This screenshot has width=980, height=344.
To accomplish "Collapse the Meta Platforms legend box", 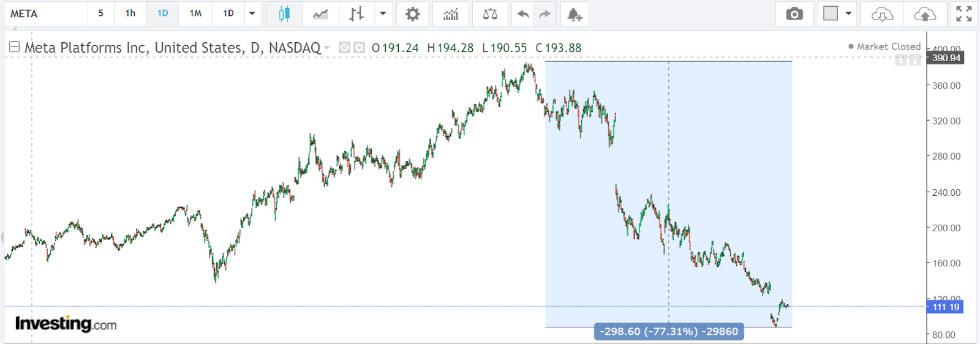I will pyautogui.click(x=14, y=47).
